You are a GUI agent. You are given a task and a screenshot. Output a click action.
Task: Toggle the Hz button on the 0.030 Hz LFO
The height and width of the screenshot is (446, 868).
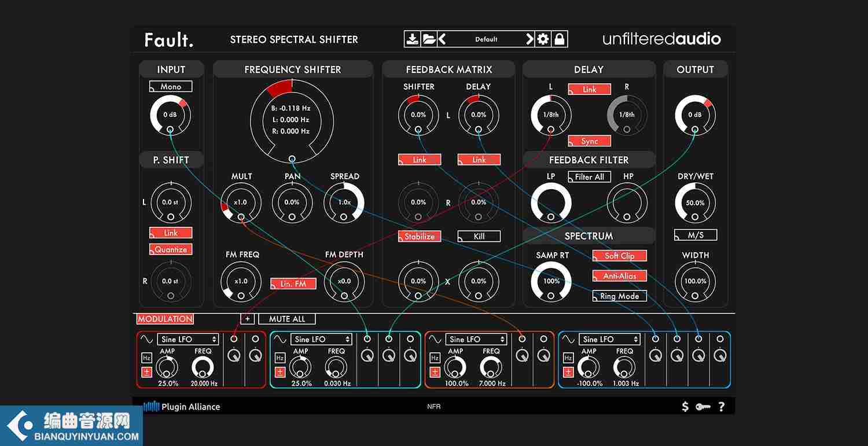pyautogui.click(x=280, y=358)
